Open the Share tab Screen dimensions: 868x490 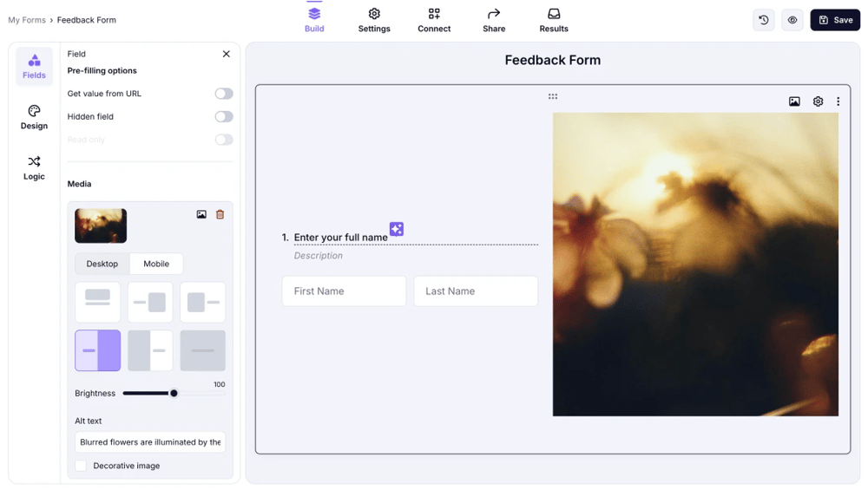(x=494, y=21)
